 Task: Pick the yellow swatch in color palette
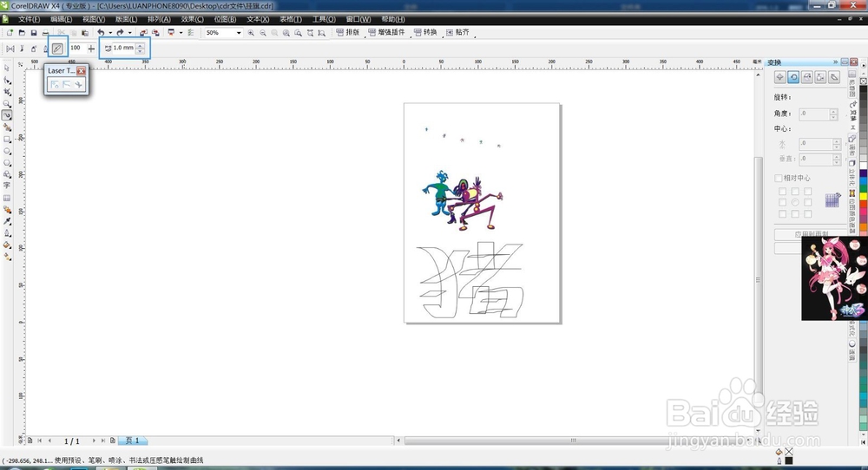863,198
